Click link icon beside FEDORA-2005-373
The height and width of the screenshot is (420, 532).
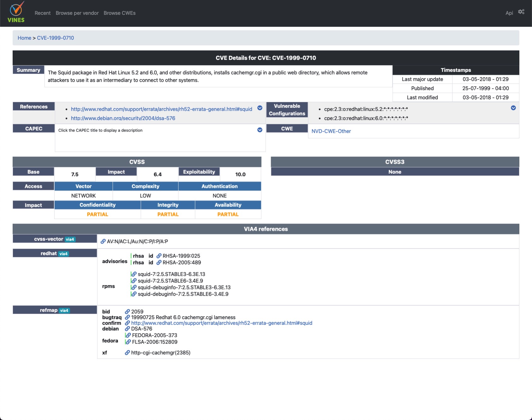128,335
